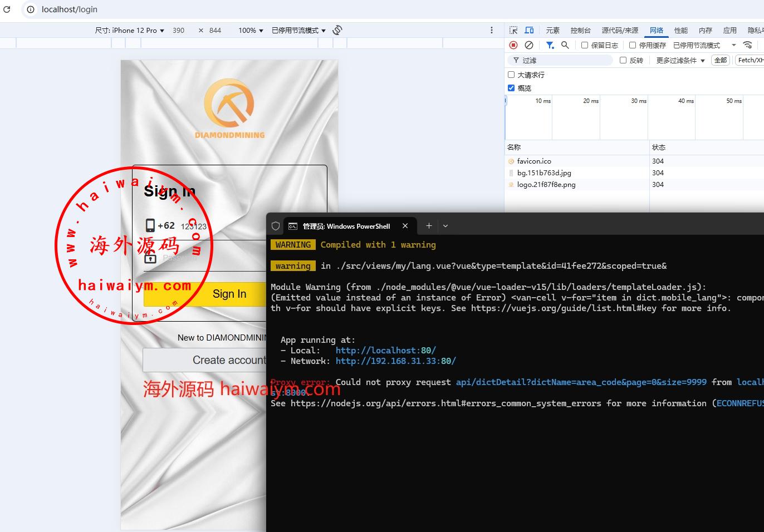Click the network filter funnel icon

pos(550,45)
